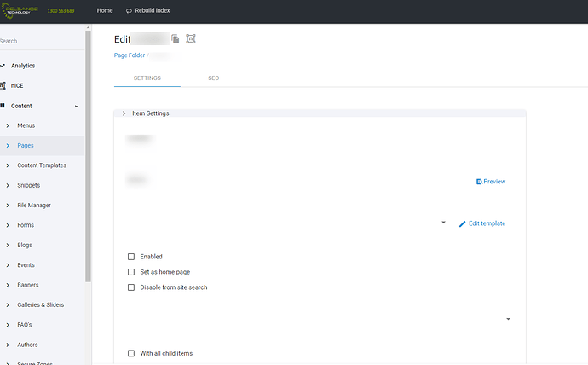Select Events in the sidebar

coord(26,265)
